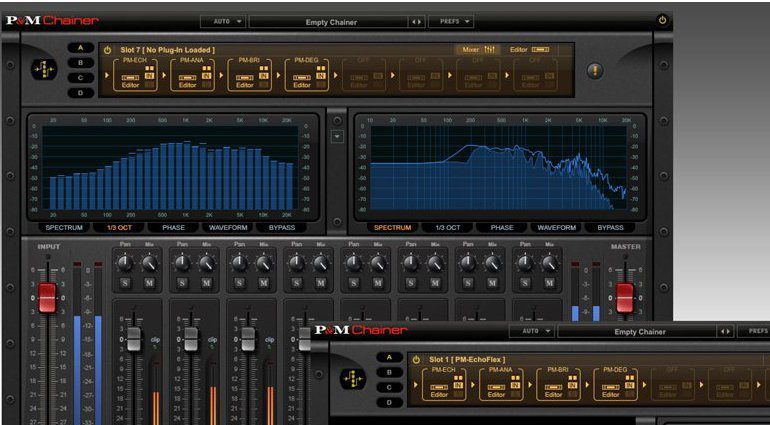Select snapshot B in the Slot 1 window
770x425 pixels.
pos(389,372)
